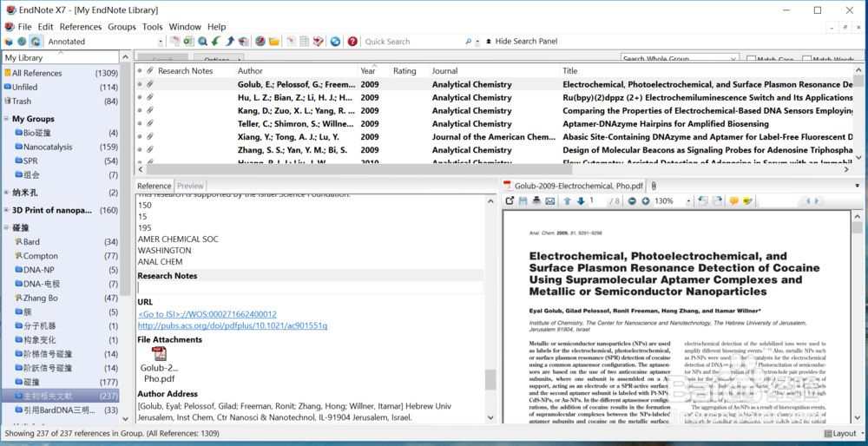
Task: Sort references by Journal column header
Action: point(495,71)
